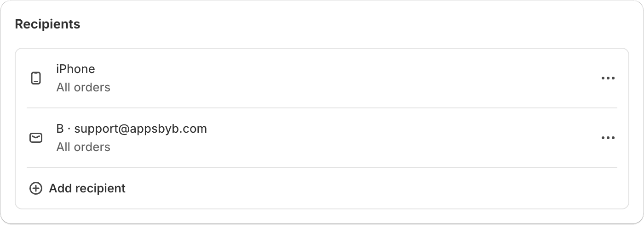The width and height of the screenshot is (644, 225).
Task: Open three-dot menu for support@appsbyb.com recipient
Action: click(608, 138)
